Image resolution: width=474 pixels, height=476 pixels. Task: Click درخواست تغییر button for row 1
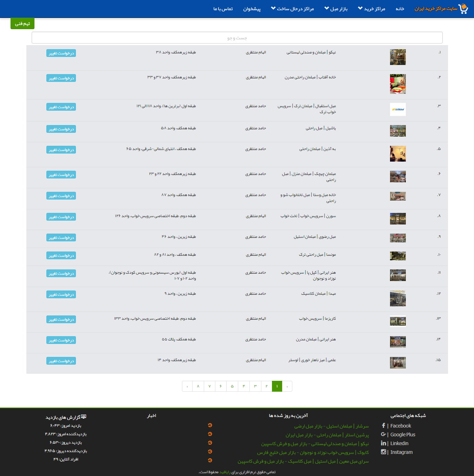coord(61,53)
